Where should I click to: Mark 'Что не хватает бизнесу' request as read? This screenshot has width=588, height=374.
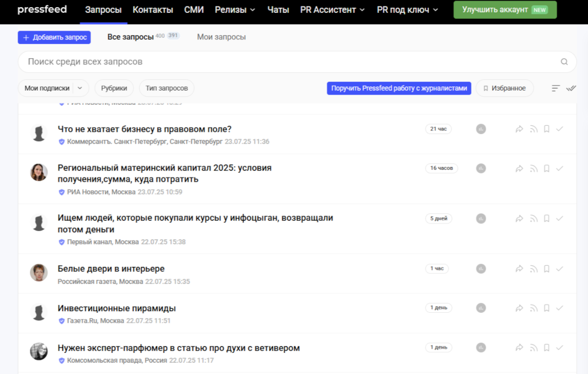(x=560, y=129)
